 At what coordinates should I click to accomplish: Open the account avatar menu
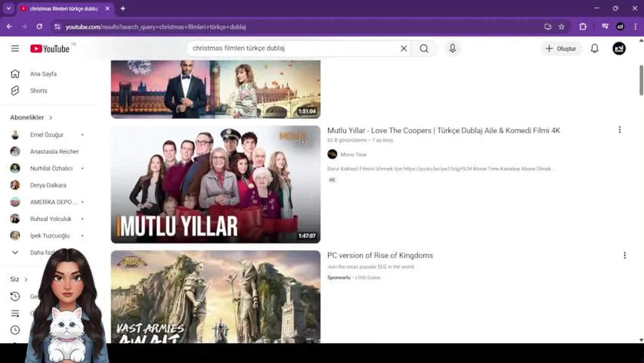(x=619, y=48)
